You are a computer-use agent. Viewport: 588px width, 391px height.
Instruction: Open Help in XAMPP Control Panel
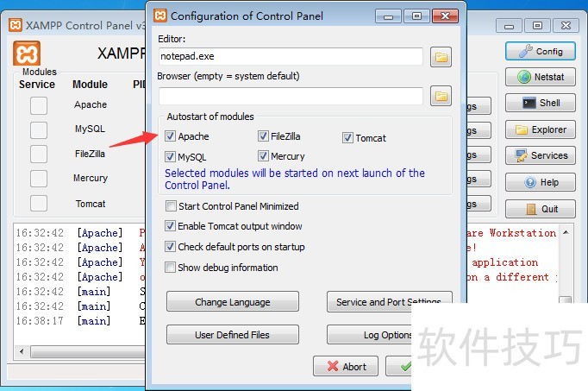(541, 182)
